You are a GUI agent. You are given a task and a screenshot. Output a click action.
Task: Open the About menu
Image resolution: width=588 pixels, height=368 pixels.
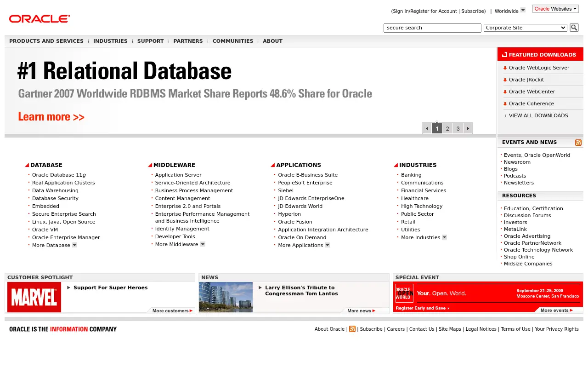[x=272, y=41]
